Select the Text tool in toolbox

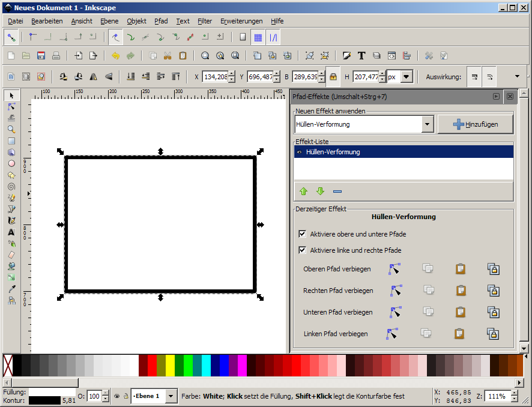pyautogui.click(x=11, y=232)
